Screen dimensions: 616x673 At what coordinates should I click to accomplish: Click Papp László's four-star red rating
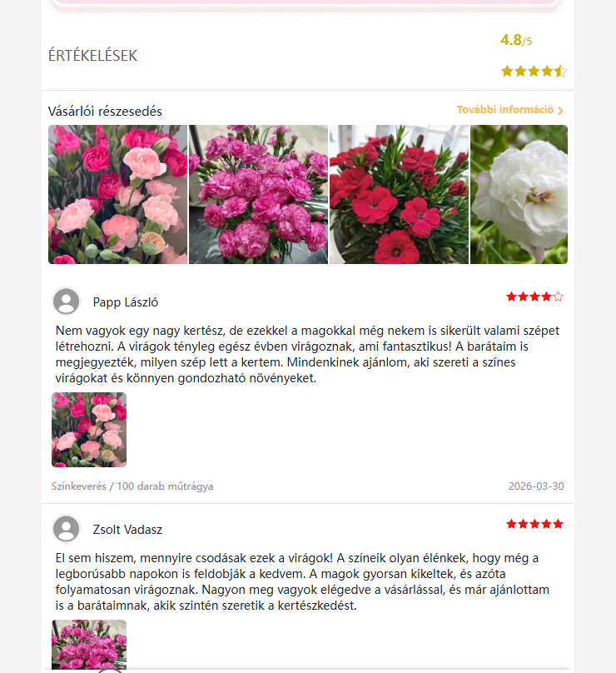534,297
